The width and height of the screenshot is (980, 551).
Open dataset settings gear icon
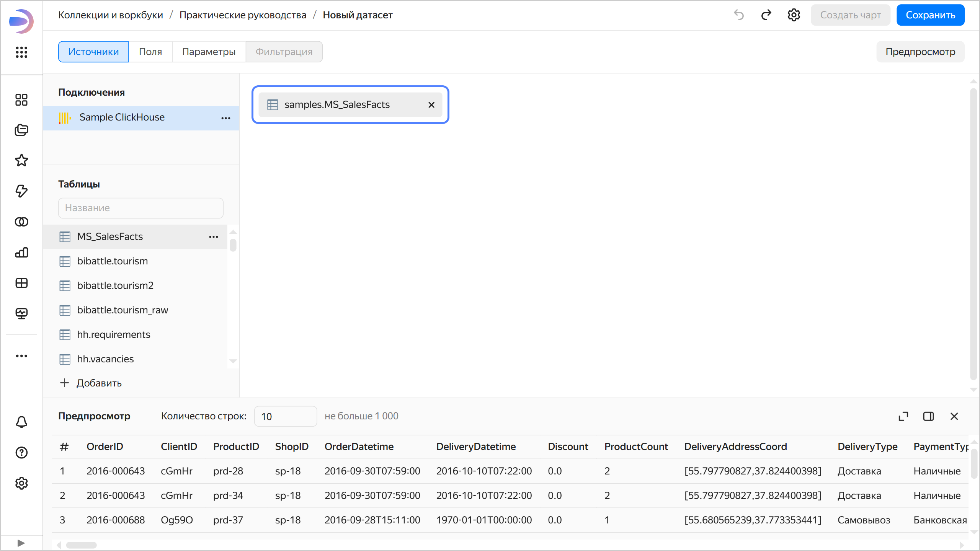click(794, 15)
